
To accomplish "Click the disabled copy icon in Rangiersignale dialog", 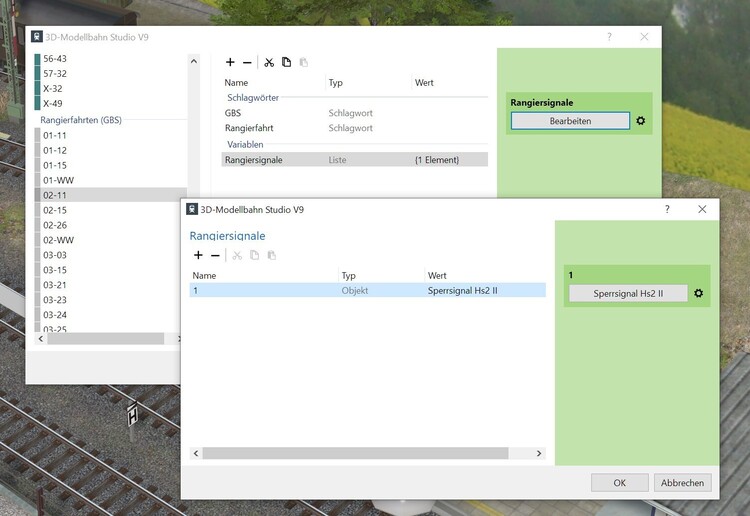I will (254, 255).
